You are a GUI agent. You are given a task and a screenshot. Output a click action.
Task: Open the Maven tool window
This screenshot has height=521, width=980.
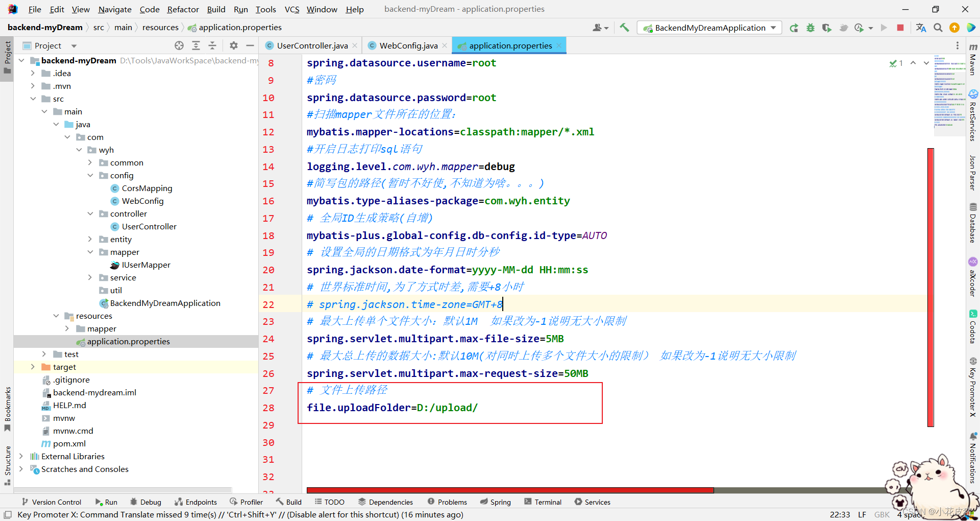(973, 59)
